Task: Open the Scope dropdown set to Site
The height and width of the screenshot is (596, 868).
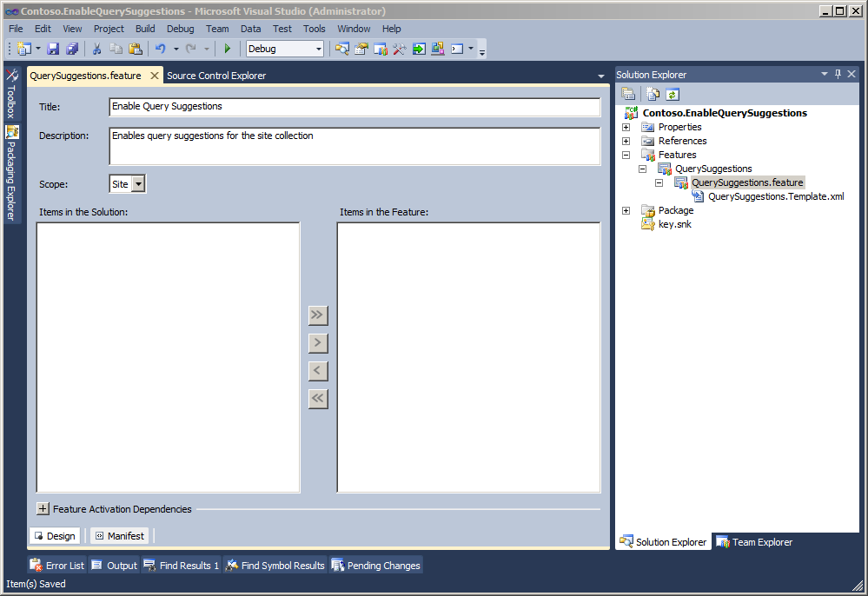Action: 138,183
